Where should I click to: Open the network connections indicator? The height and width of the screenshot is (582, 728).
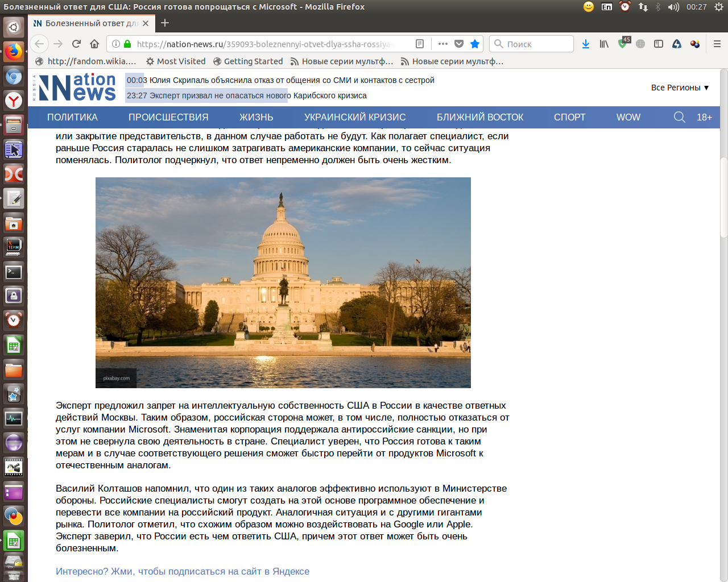point(643,7)
